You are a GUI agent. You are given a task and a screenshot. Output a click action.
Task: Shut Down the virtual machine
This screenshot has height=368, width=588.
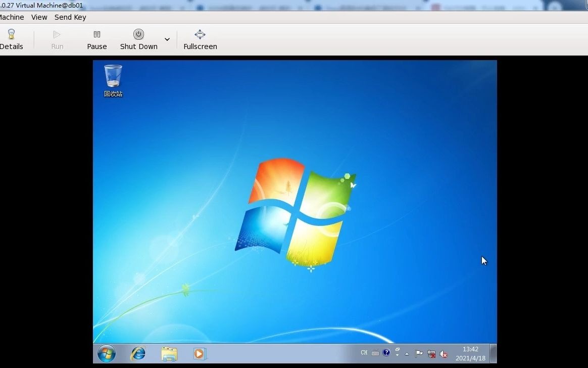click(138, 39)
